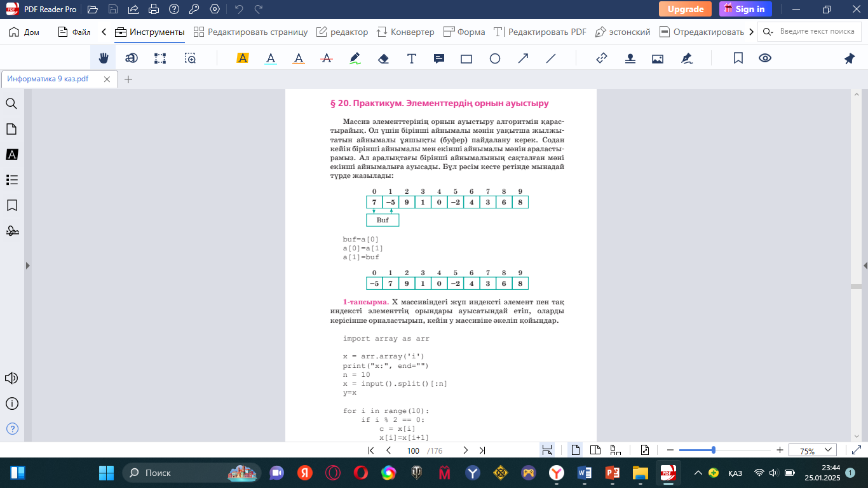Open the 75% zoom level dropdown
This screenshot has height=488, width=868.
click(813, 451)
